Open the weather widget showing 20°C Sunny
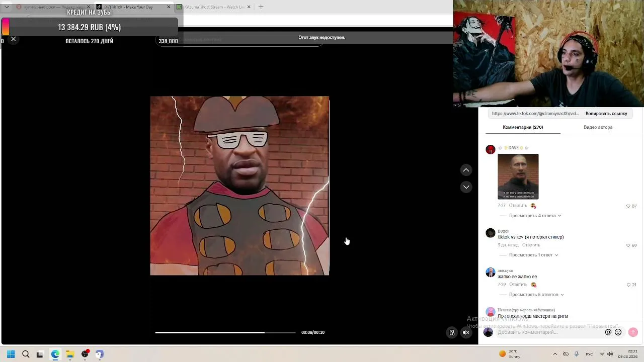The image size is (644, 362). pos(510,354)
